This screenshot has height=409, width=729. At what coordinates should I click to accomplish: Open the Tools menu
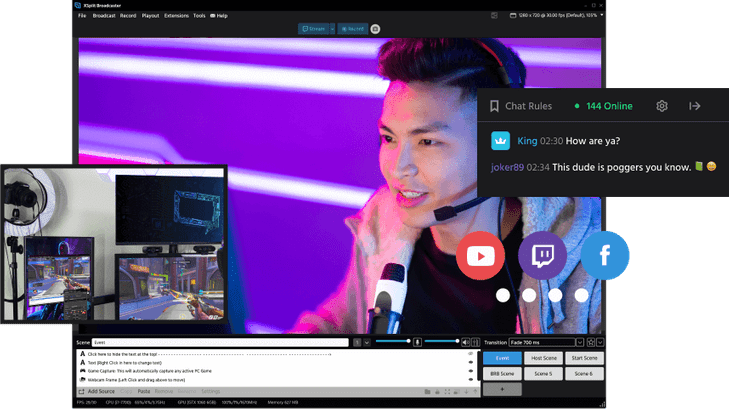click(x=199, y=15)
